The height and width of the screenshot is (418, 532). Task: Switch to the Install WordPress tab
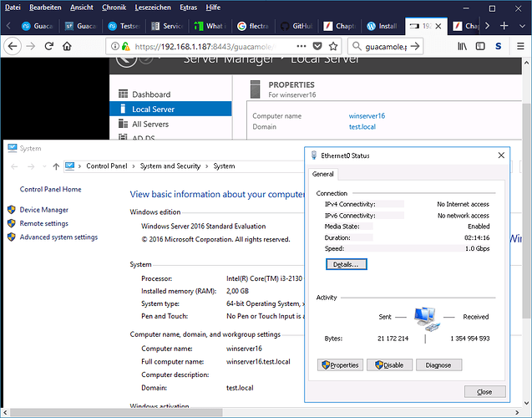coord(383,26)
